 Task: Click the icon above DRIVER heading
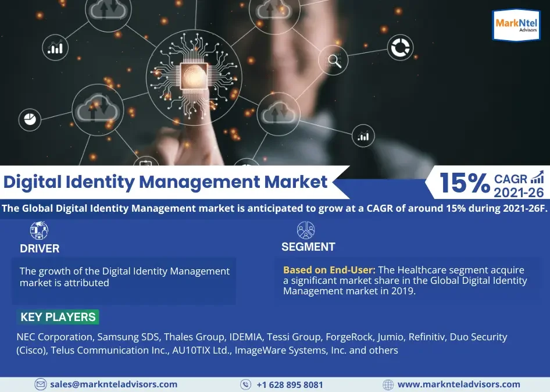pos(39,231)
